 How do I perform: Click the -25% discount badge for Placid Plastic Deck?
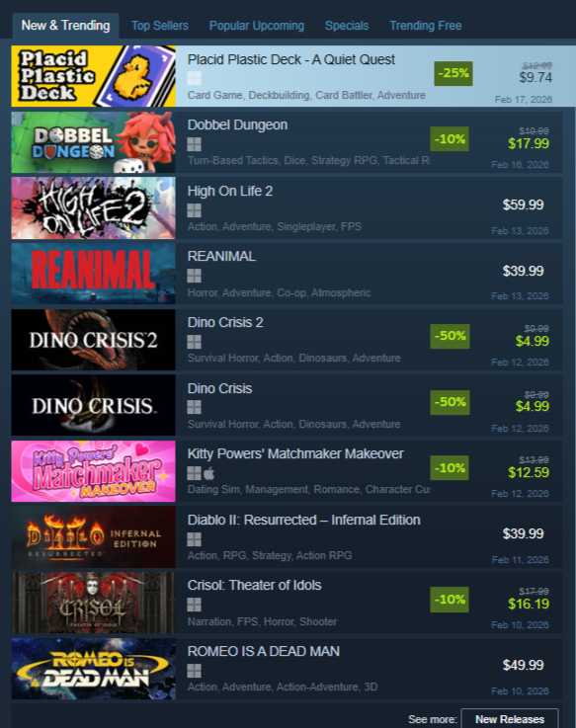[x=453, y=73]
